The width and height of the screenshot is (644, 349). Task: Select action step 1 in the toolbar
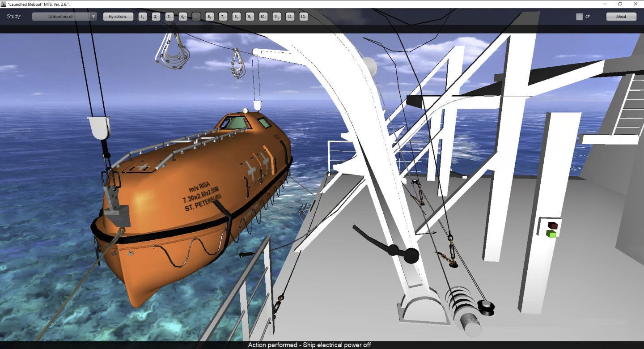142,17
